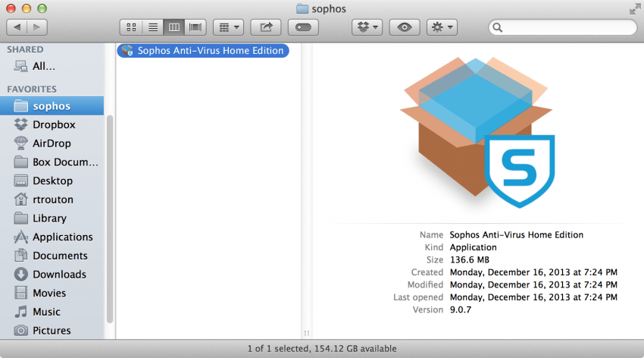This screenshot has height=358, width=644.
Task: Open Documents from the sidebar
Action: pyautogui.click(x=52, y=256)
